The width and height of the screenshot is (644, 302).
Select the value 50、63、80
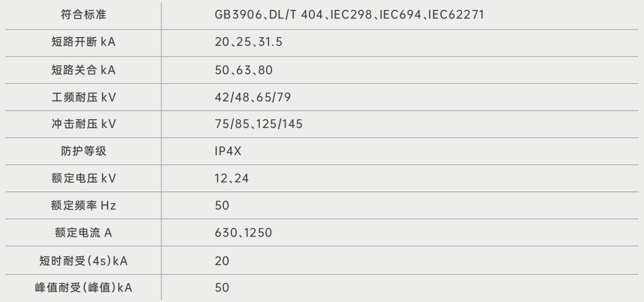coord(243,70)
